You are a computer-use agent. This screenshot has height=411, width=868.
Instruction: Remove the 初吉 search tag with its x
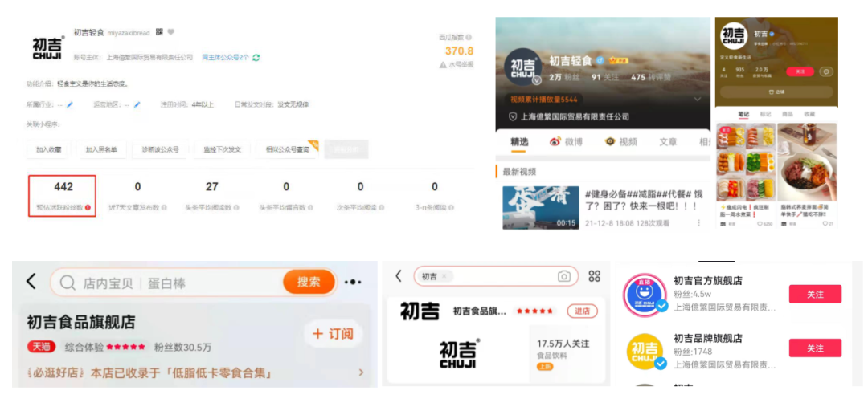click(x=444, y=276)
